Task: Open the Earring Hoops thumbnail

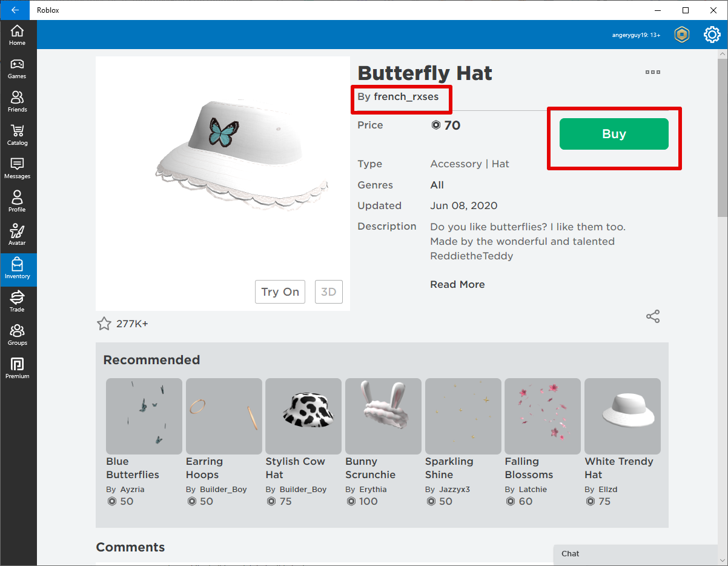Action: click(224, 416)
